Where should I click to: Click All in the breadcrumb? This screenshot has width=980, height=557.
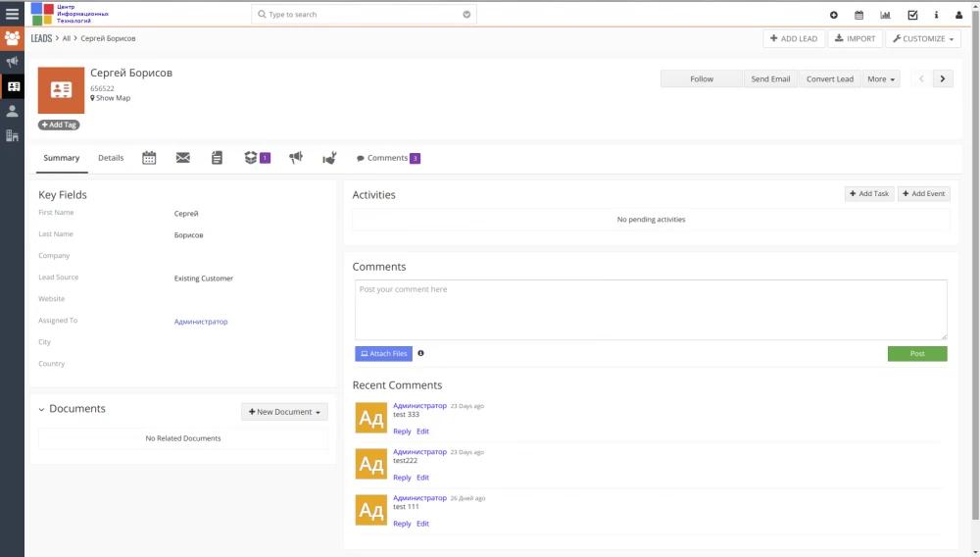(x=67, y=38)
